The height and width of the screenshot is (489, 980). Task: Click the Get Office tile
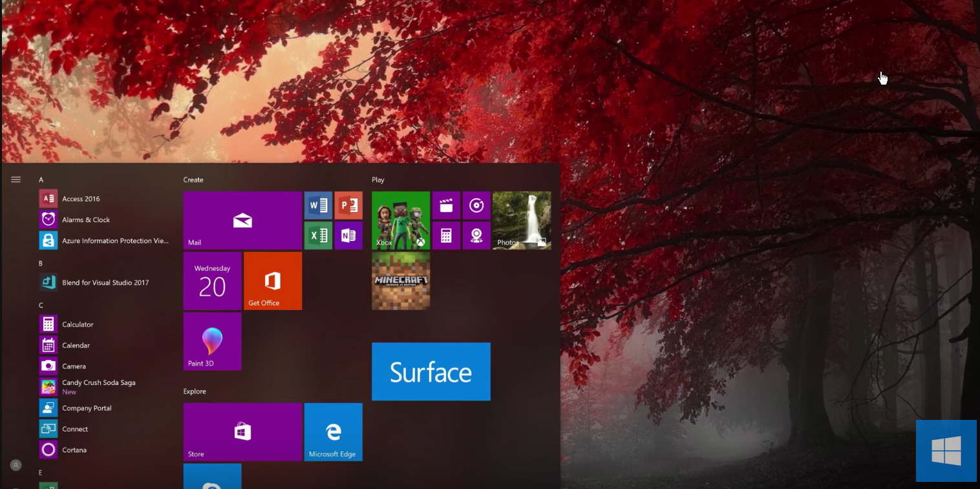coord(272,281)
